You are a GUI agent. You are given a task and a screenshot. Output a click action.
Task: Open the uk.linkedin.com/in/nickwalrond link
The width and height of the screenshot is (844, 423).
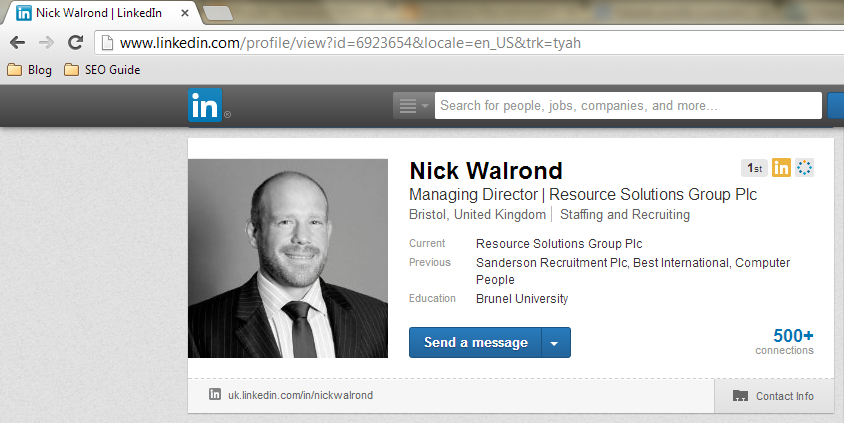(300, 395)
